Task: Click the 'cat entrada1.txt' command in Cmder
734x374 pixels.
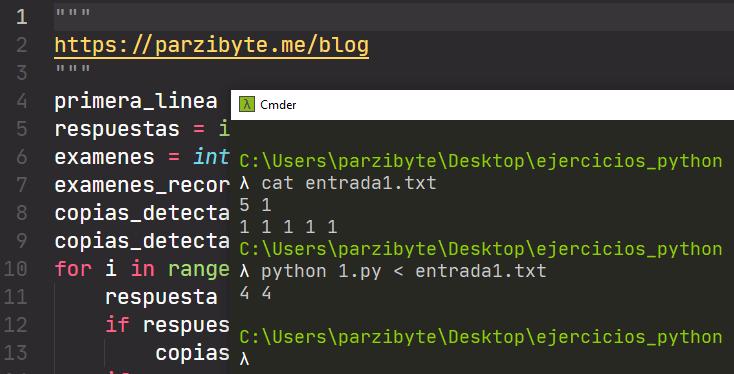Action: (x=349, y=183)
